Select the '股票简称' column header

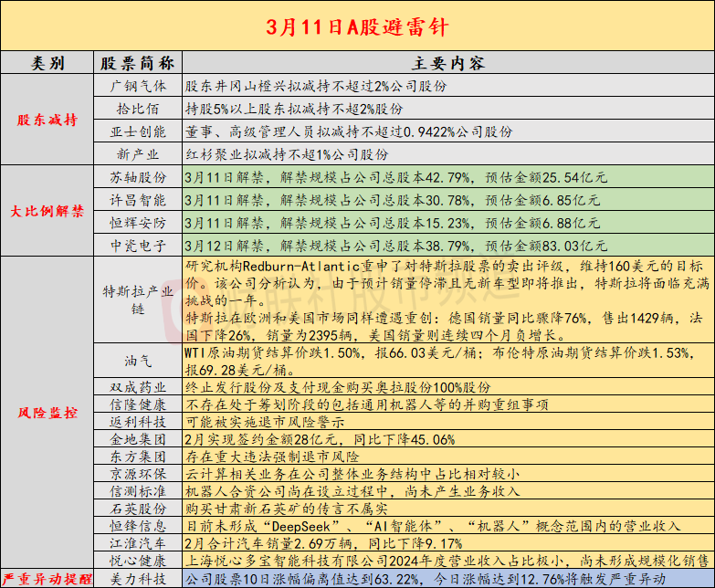(x=138, y=62)
